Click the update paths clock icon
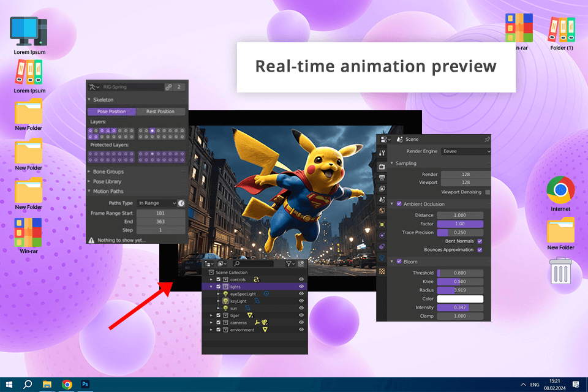Viewport: 588px width, 392px height. pos(181,203)
